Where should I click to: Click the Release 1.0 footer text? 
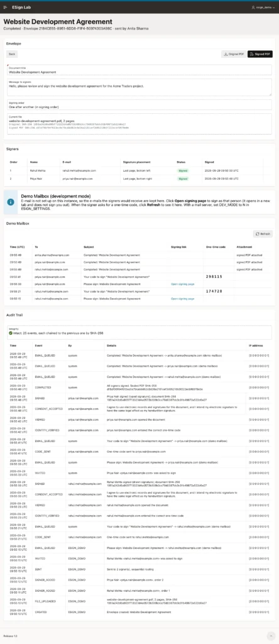coord(10,636)
